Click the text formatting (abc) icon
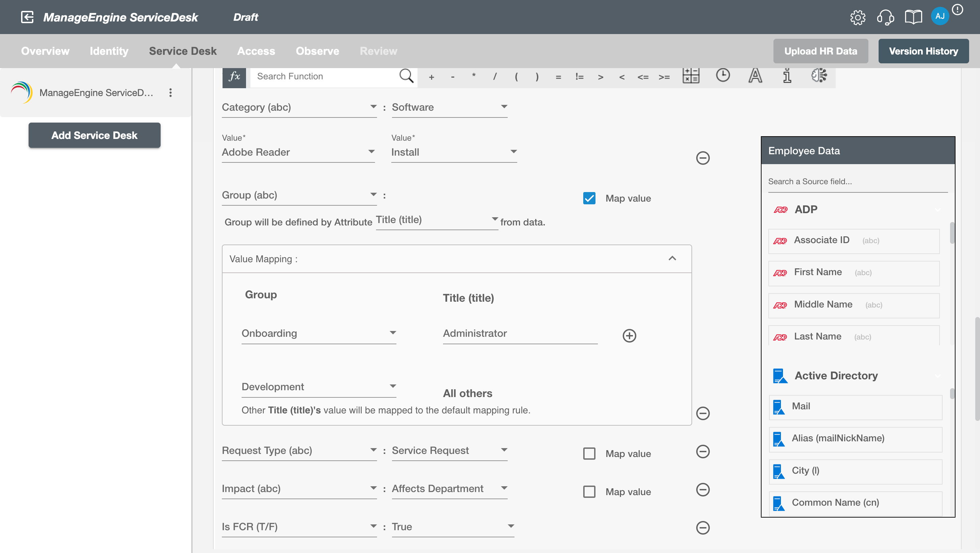The width and height of the screenshot is (980, 553). (754, 76)
